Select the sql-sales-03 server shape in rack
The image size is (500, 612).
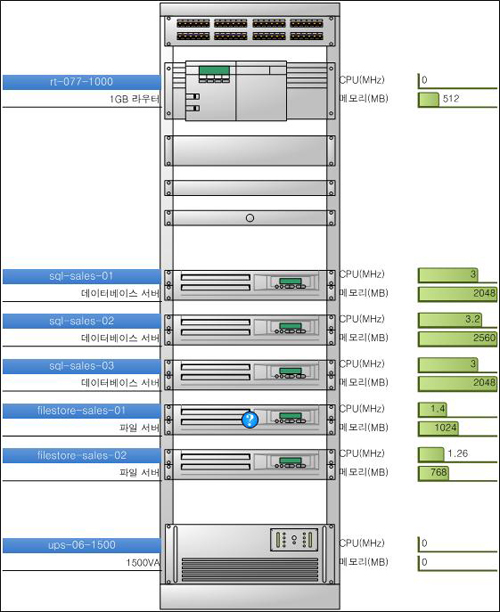(x=250, y=375)
